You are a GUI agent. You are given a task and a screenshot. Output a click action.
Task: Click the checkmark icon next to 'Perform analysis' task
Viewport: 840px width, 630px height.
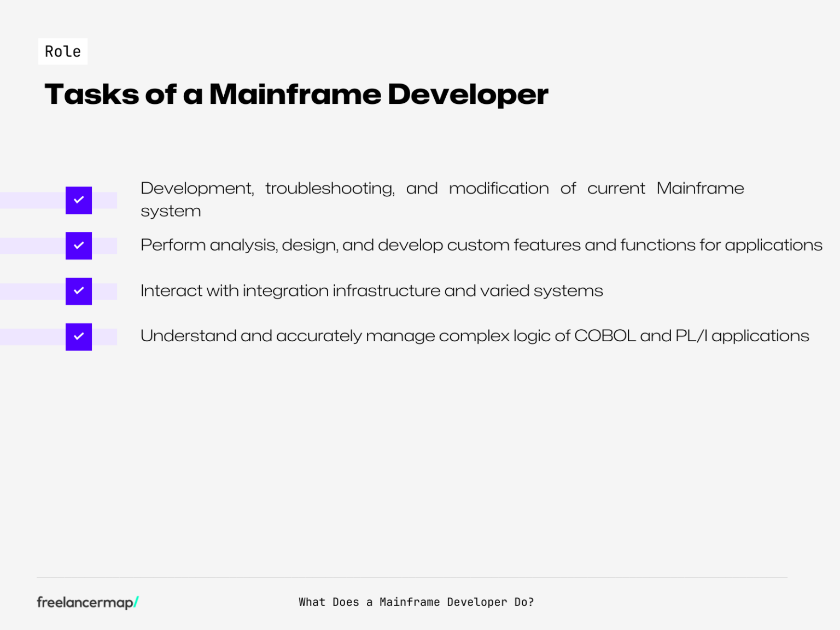[x=79, y=246]
